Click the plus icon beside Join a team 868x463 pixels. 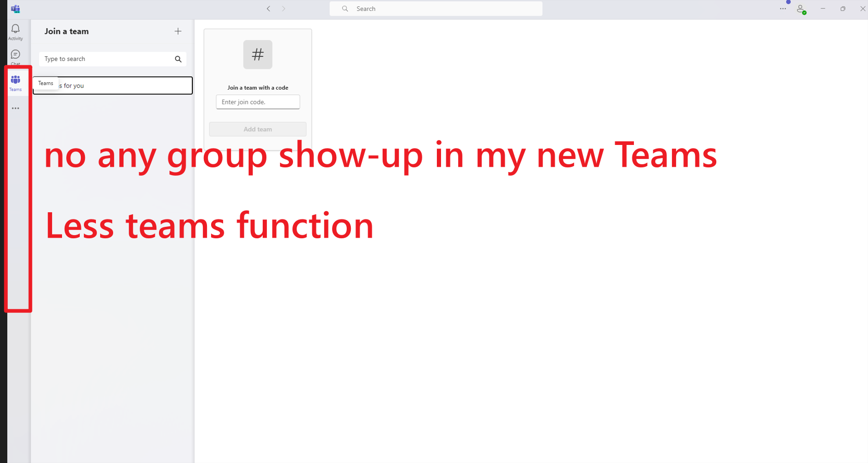point(178,31)
